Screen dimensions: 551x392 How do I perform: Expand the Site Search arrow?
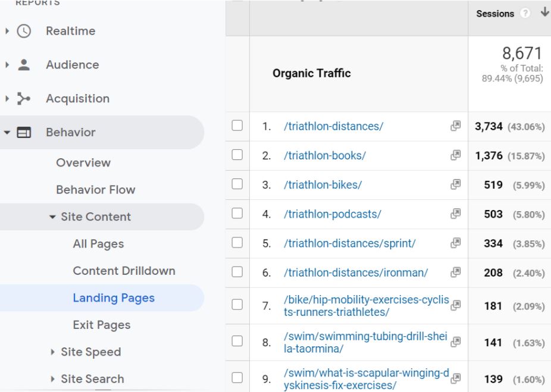tap(52, 379)
